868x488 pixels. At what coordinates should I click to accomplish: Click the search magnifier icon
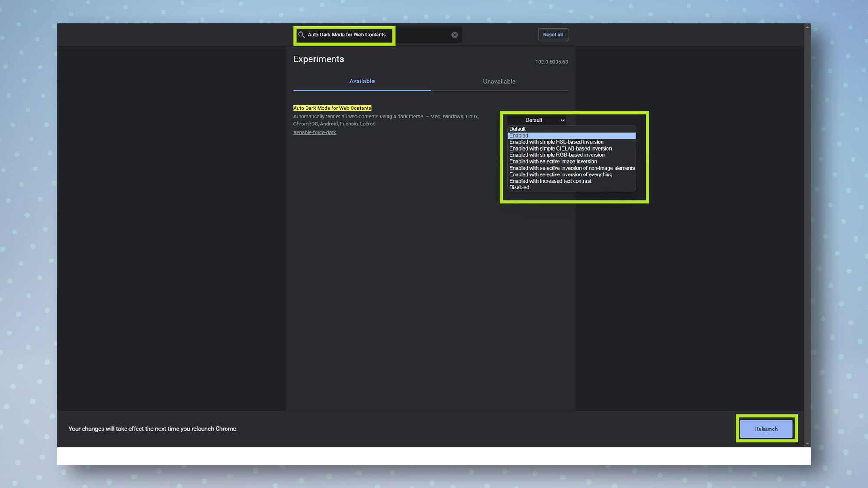coord(301,35)
